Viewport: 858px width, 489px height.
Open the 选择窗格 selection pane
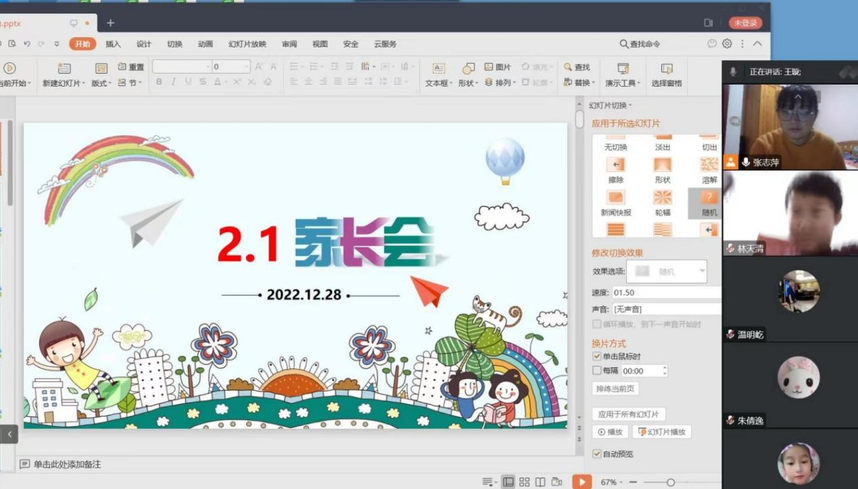click(666, 75)
